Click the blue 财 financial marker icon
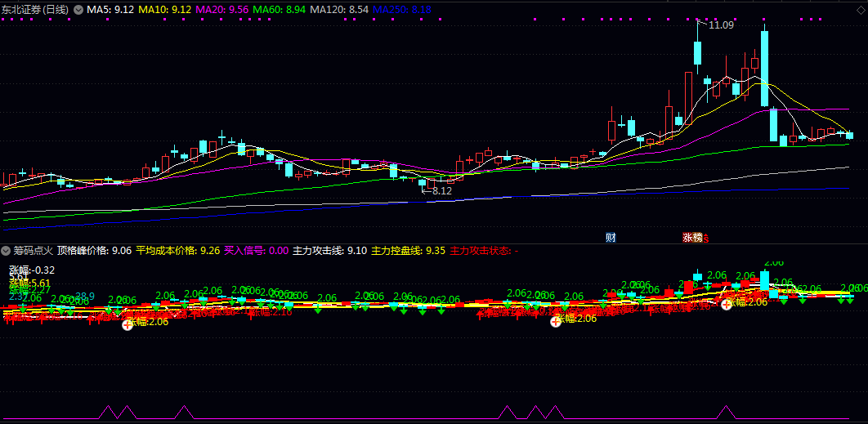 (x=610, y=238)
